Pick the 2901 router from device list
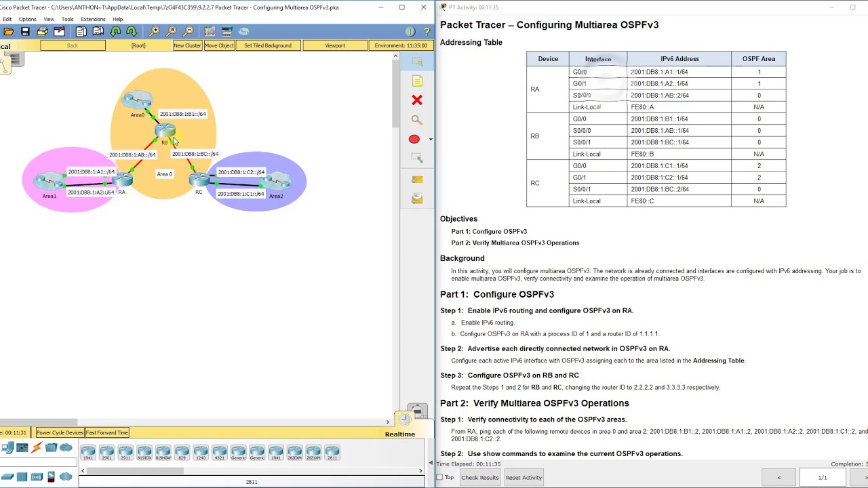This screenshot has height=488, width=868. (x=106, y=453)
